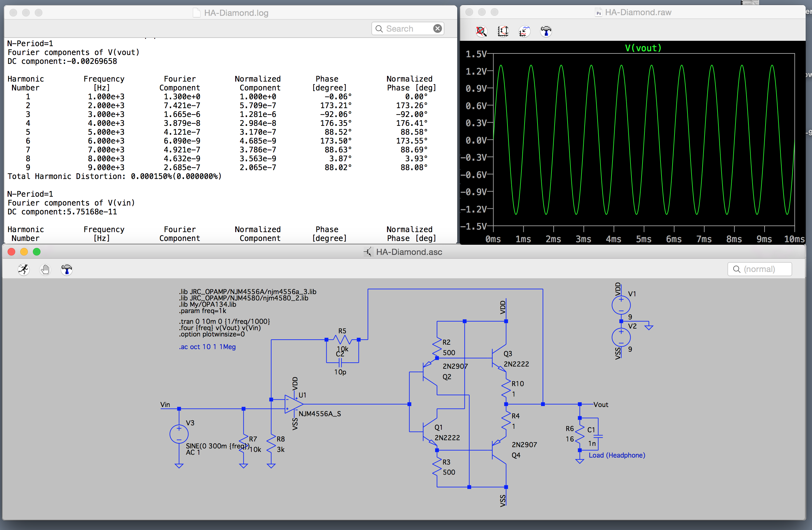Click the Halt hand icon
Screen dimensions: 812x530
click(x=45, y=270)
